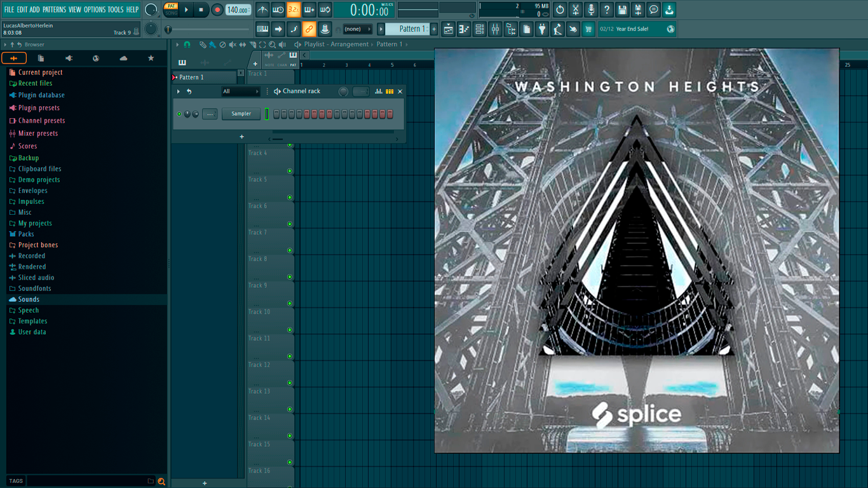Open the playlist view from the toolbar

point(449,29)
